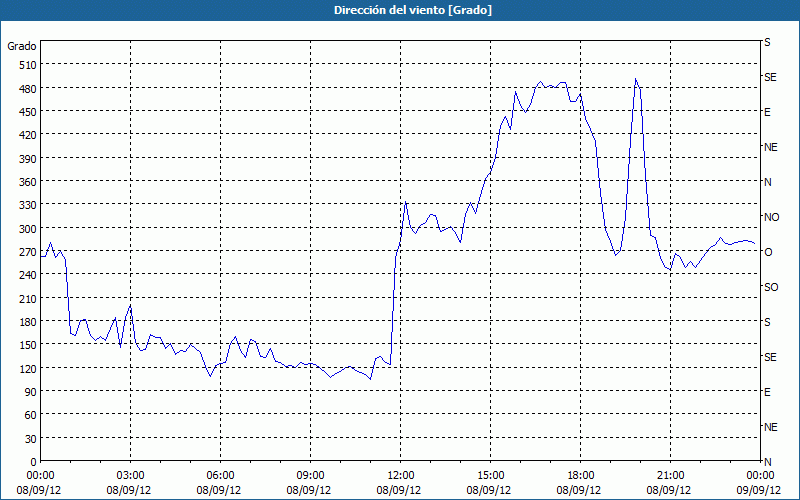The height and width of the screenshot is (500, 800).
Task: Select the 30 degree axis label
Action: 31,439
